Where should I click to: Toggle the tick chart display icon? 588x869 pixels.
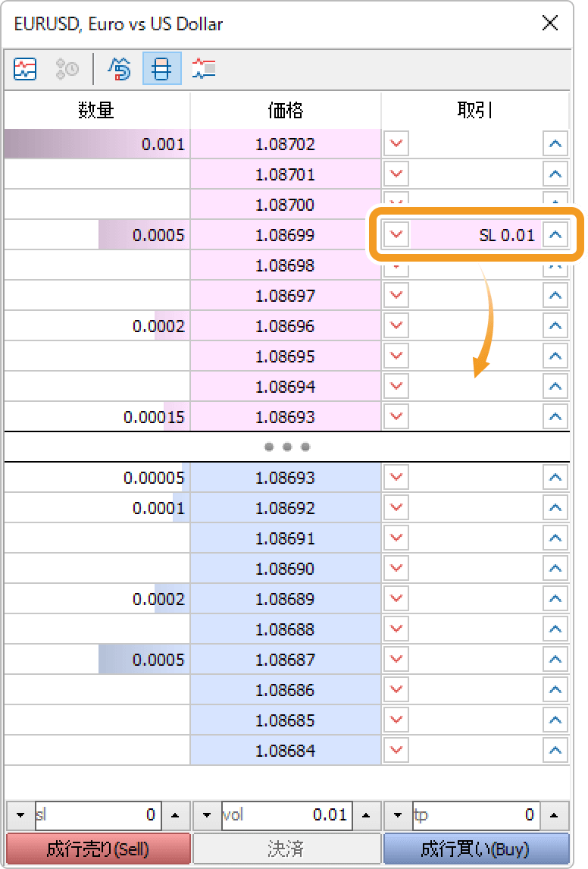pyautogui.click(x=25, y=69)
